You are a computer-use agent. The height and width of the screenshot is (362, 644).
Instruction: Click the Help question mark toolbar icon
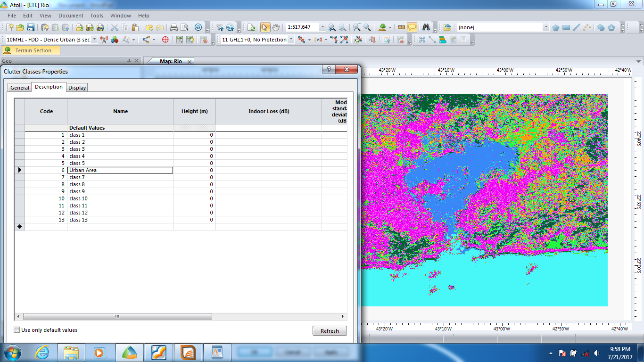pyautogui.click(x=198, y=27)
